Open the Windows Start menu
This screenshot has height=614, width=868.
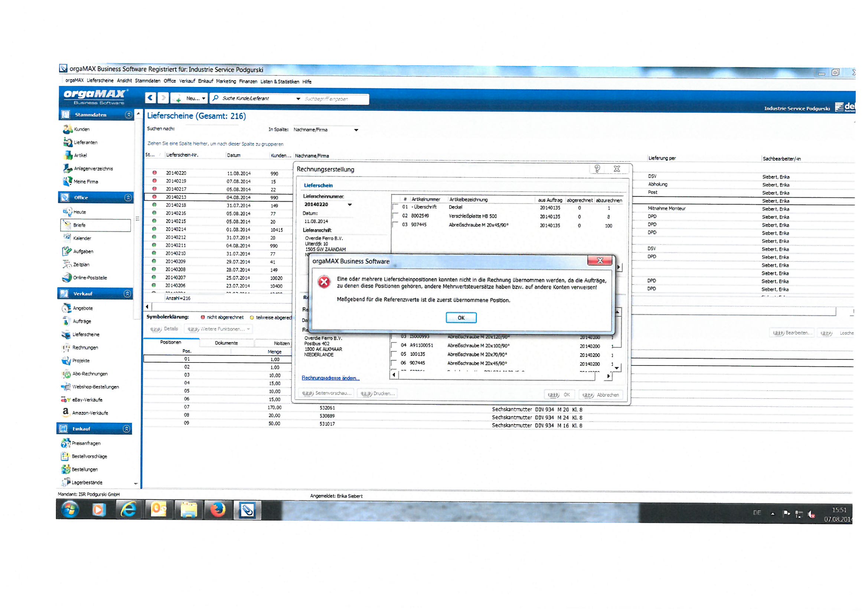pos(71,510)
